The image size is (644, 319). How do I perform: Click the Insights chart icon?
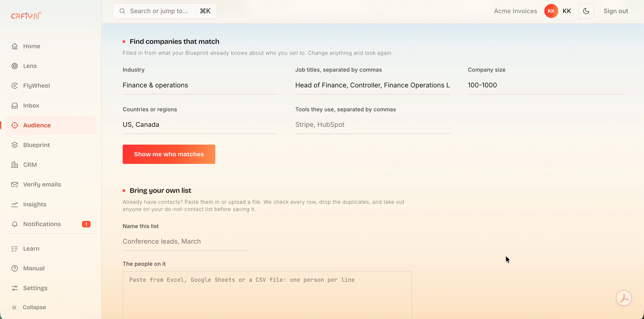pyautogui.click(x=15, y=204)
